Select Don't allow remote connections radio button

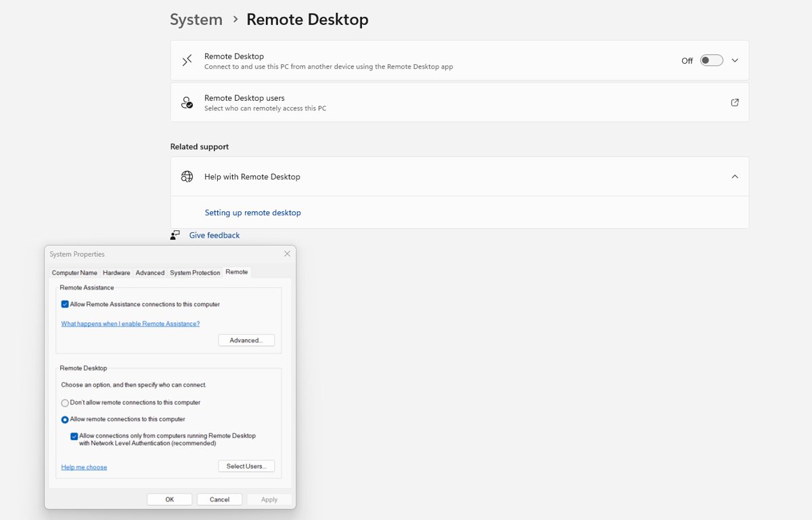pos(65,403)
